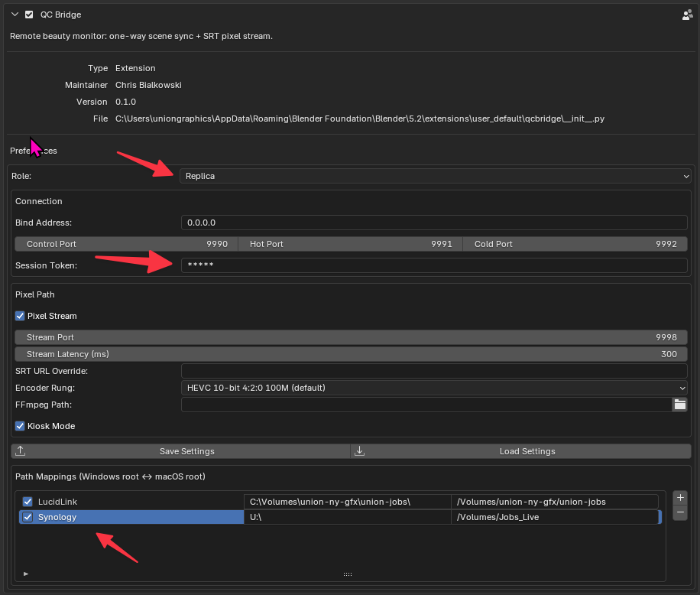The height and width of the screenshot is (595, 700).
Task: Toggle the Pixel Stream checkbox
Action: point(20,317)
